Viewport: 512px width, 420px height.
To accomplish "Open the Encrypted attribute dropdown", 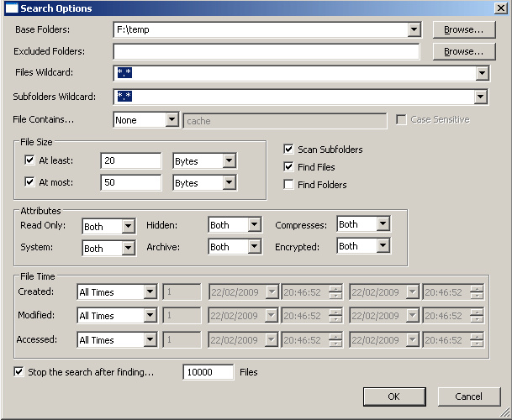I will tap(383, 245).
